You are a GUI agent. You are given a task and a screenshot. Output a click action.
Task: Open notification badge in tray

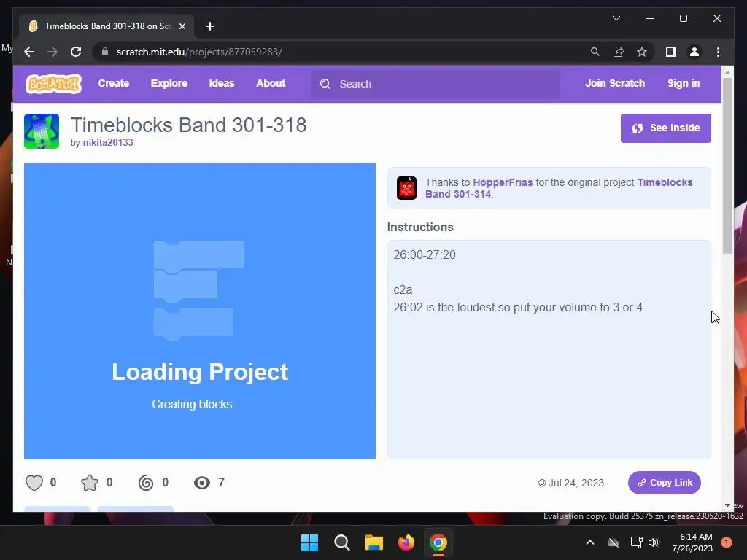(727, 542)
